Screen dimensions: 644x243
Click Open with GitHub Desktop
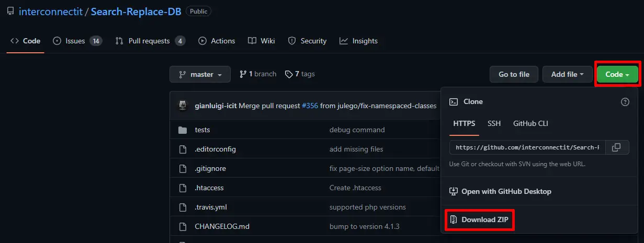tap(500, 191)
